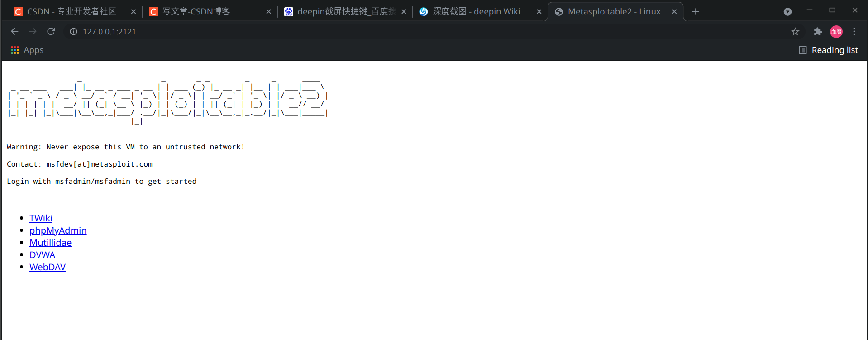Open the WebDAV link
Image resolution: width=868 pixels, height=340 pixels.
point(48,267)
